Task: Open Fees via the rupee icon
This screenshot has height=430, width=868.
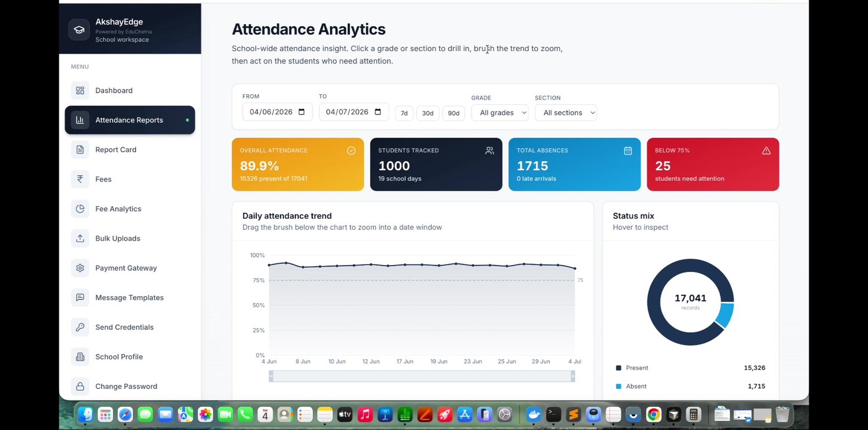Action: click(x=80, y=179)
